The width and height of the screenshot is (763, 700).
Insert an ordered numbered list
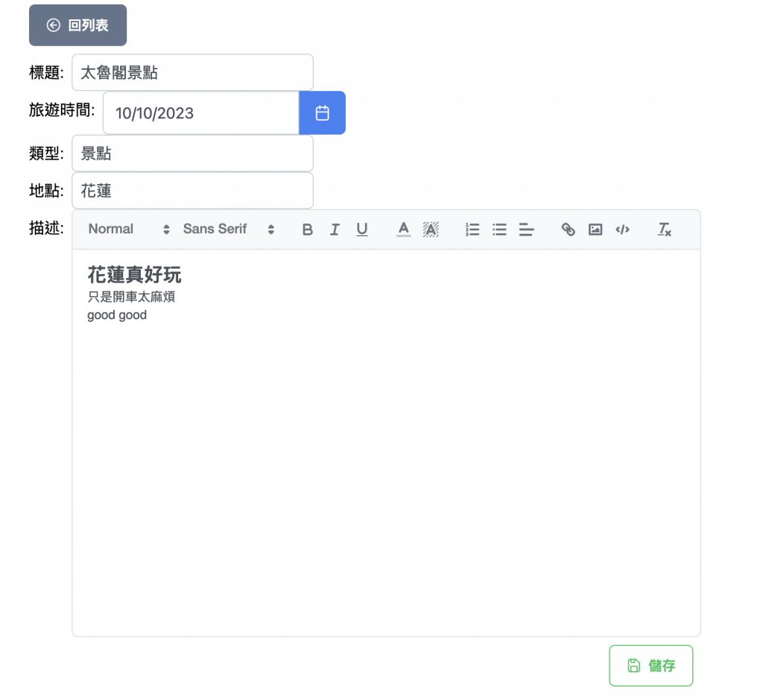472,229
